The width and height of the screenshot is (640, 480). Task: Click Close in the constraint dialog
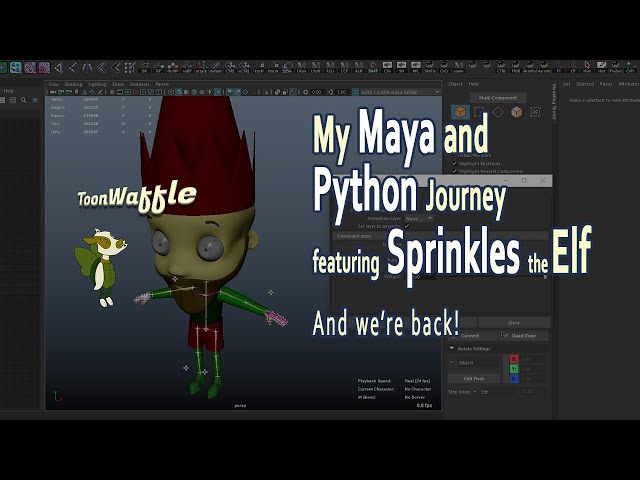point(514,322)
